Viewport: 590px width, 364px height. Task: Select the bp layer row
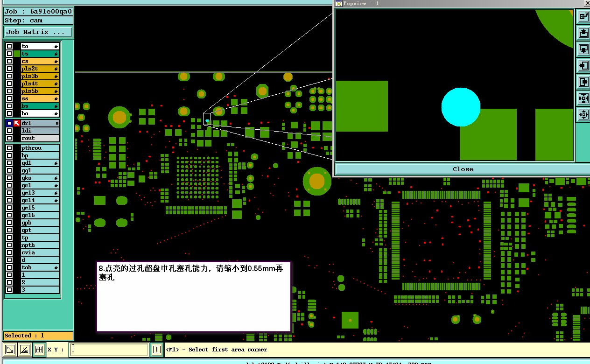tap(40, 155)
